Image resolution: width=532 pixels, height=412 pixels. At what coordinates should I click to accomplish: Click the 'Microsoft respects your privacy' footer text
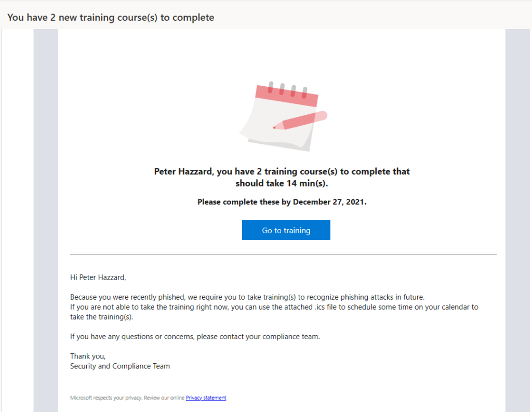pos(127,398)
